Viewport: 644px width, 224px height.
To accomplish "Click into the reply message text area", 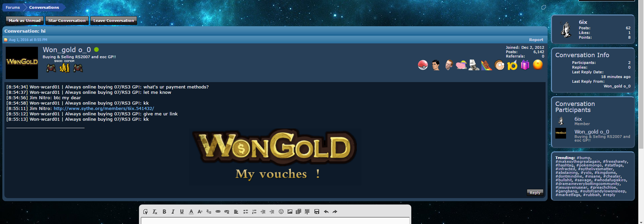I will click(275, 221).
